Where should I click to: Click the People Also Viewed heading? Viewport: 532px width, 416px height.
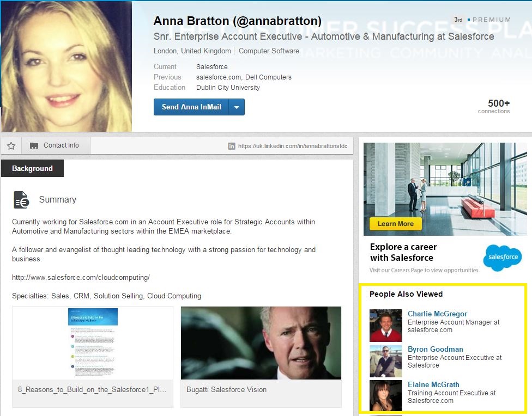point(406,294)
